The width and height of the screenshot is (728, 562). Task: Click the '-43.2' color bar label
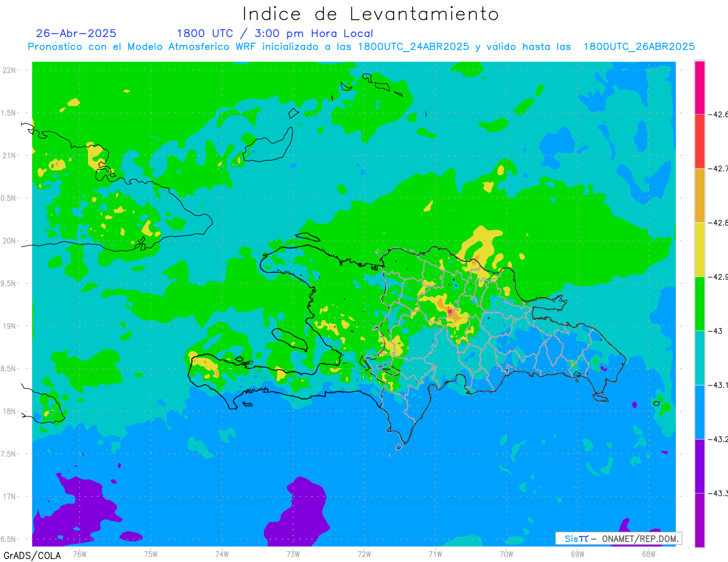pyautogui.click(x=717, y=439)
